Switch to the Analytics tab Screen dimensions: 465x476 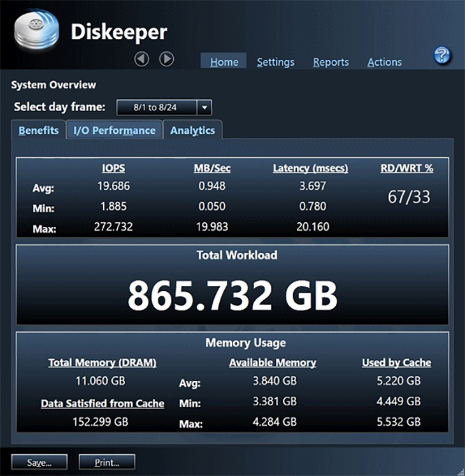pyautogui.click(x=193, y=130)
